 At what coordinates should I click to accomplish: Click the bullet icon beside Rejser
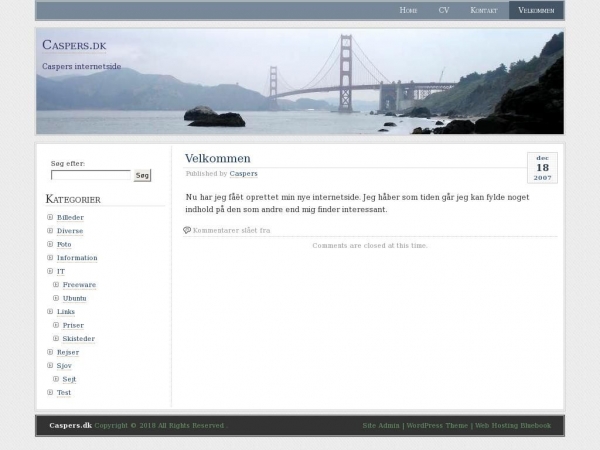[x=50, y=352]
